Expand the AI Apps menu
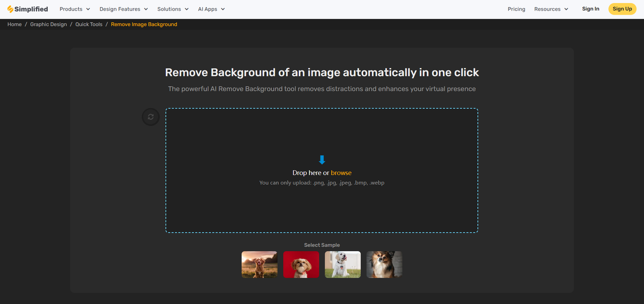Viewport: 644px width, 304px height. pyautogui.click(x=211, y=9)
